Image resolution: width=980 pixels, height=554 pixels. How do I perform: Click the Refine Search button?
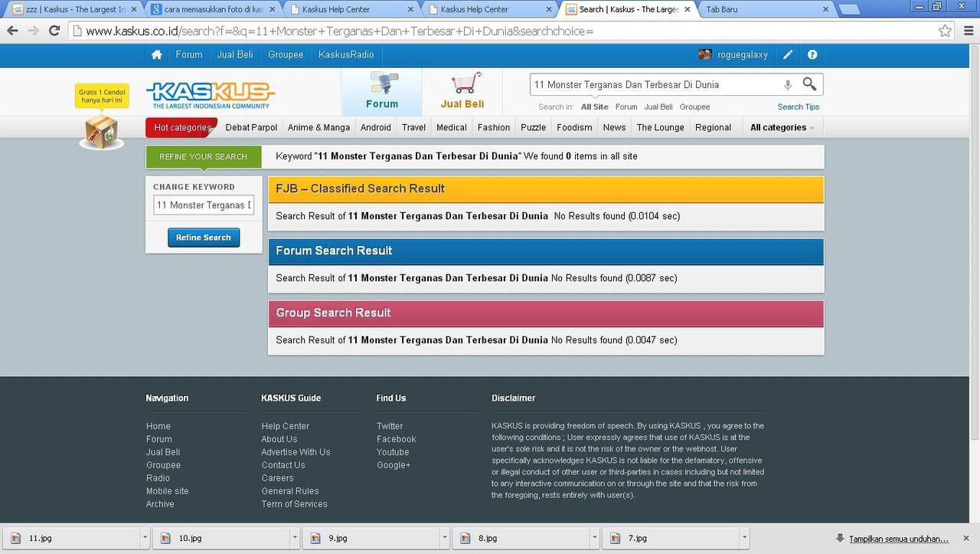point(204,238)
